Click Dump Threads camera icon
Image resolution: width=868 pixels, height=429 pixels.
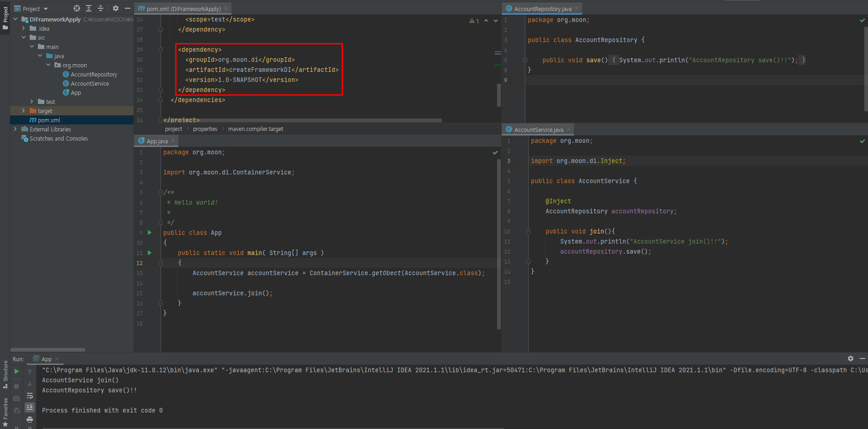[x=17, y=398]
